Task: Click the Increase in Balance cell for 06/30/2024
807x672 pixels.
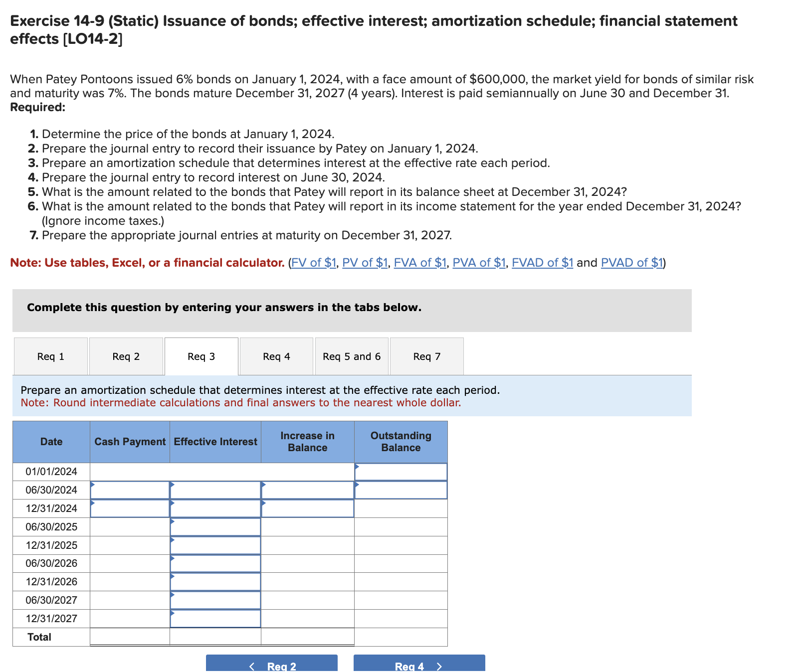Action: (x=307, y=490)
